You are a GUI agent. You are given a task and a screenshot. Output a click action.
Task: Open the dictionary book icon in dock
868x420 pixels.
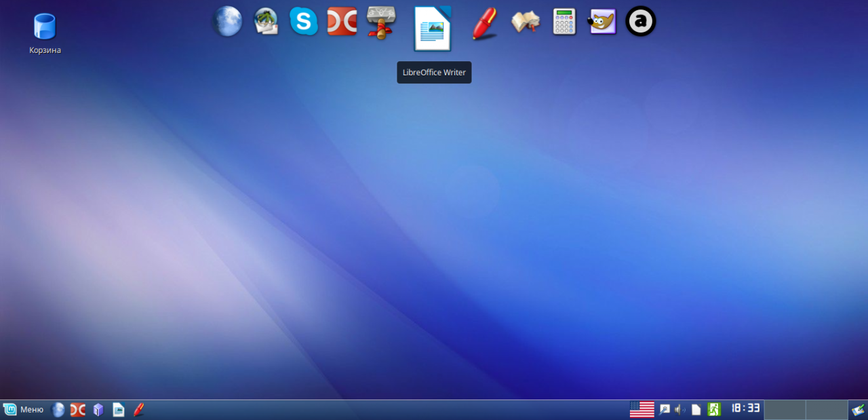[x=525, y=22]
